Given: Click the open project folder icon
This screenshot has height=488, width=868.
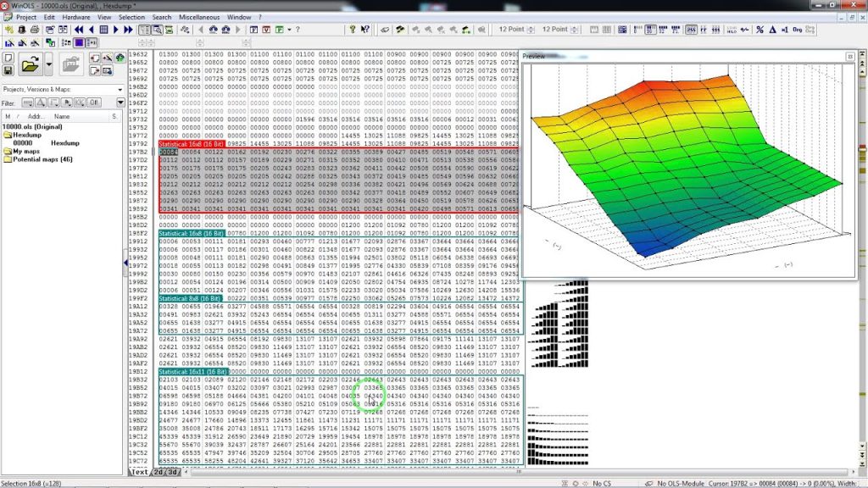Looking at the screenshot, I should click(x=31, y=64).
